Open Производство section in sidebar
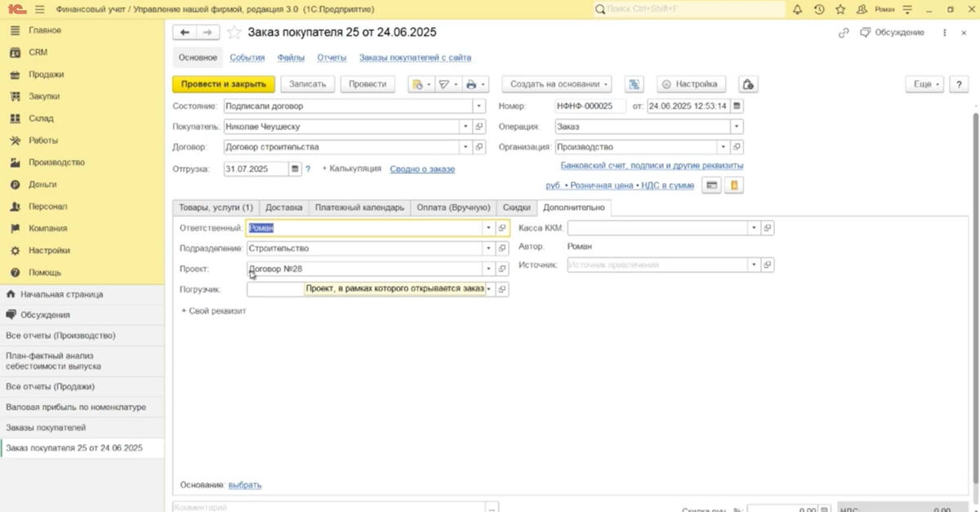The height and width of the screenshot is (512, 980). [56, 163]
